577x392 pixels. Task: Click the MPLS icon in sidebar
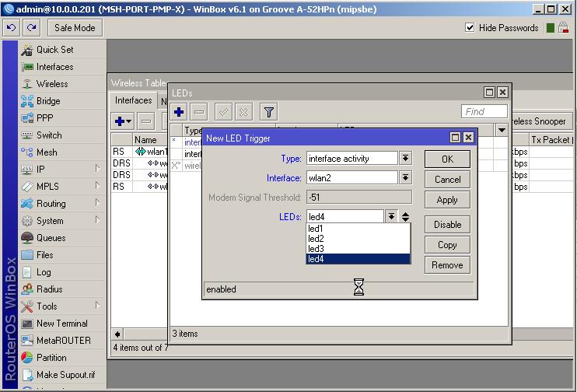pyautogui.click(x=27, y=186)
